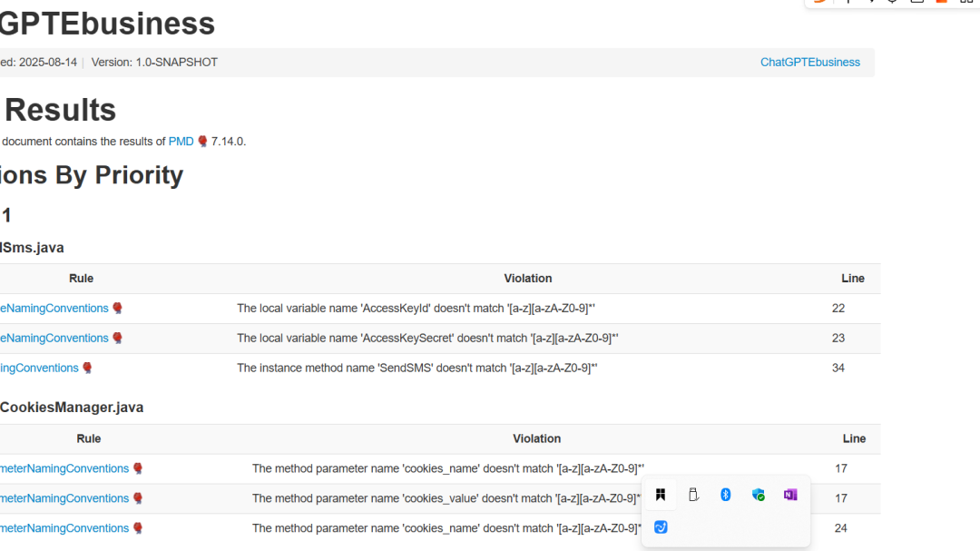The image size is (980, 551).
Task: Click the Line header in the Sms.java table
Action: coord(853,279)
